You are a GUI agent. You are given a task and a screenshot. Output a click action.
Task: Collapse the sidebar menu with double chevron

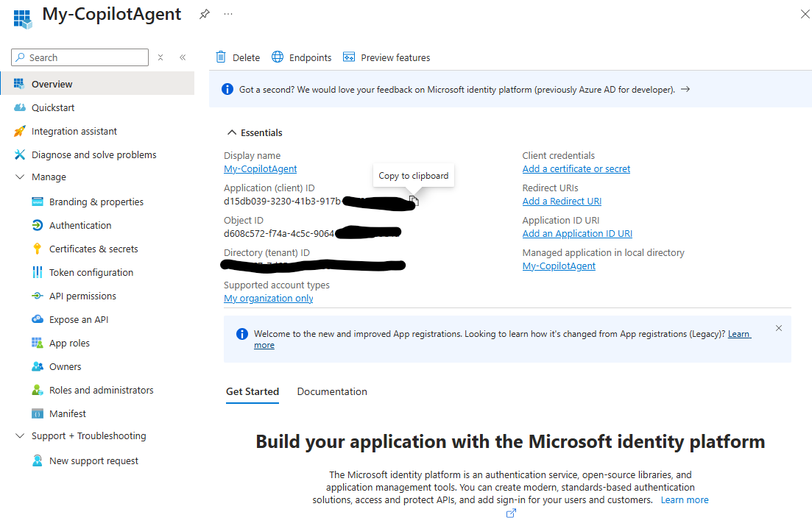[183, 57]
